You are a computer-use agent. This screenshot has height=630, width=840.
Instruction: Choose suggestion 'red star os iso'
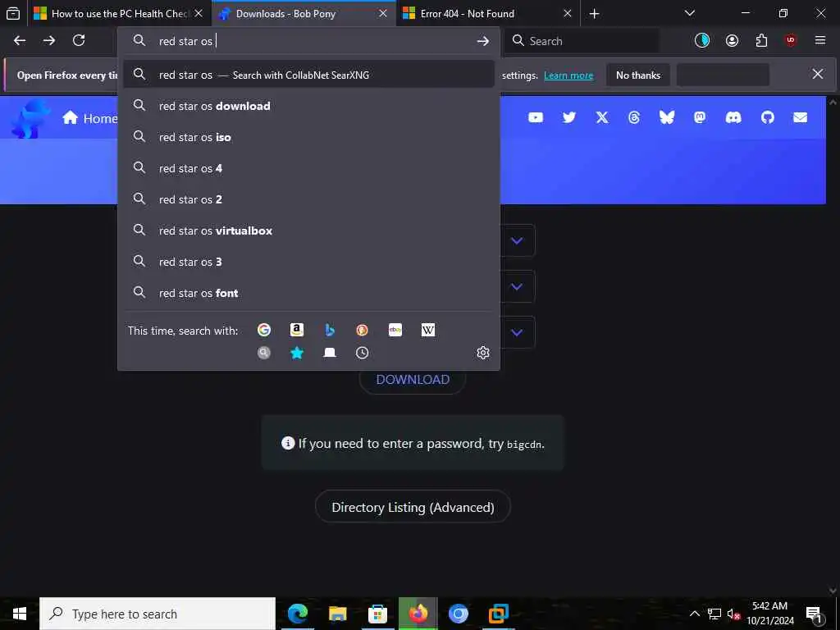(308, 137)
